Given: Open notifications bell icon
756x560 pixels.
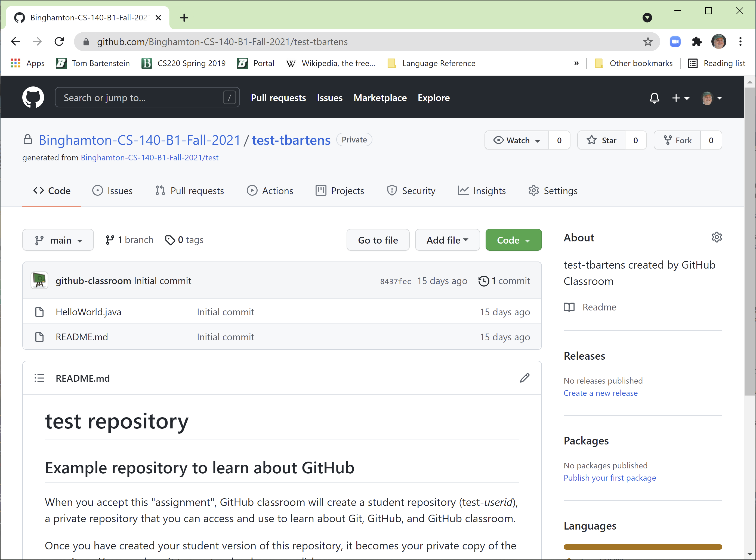Looking at the screenshot, I should click(654, 98).
